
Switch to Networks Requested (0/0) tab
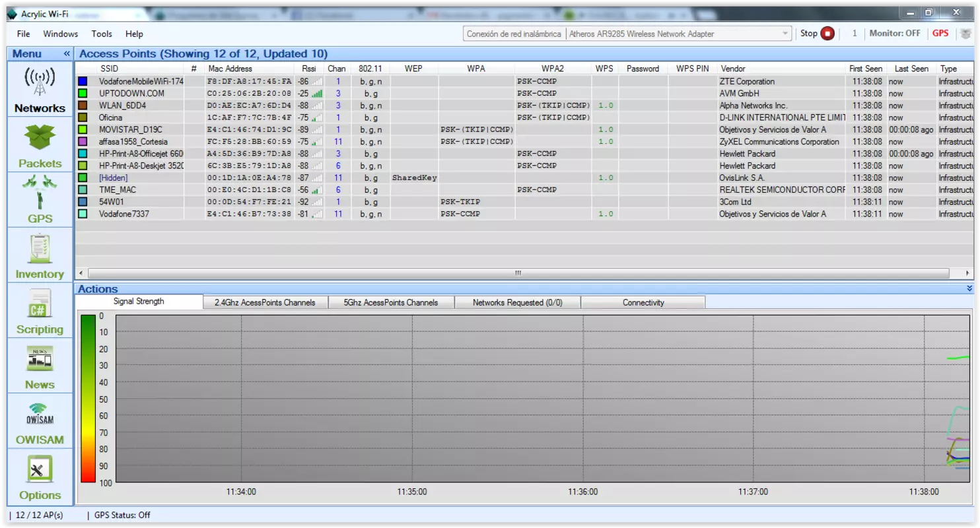518,303
